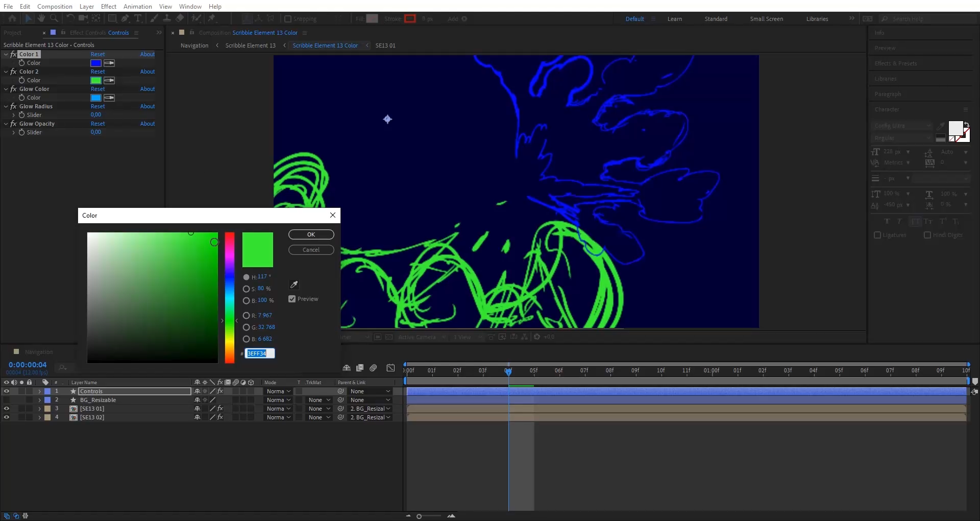Go to Scribble Element 13 in navigation
Screen dimensions: 980x521
coord(250,45)
